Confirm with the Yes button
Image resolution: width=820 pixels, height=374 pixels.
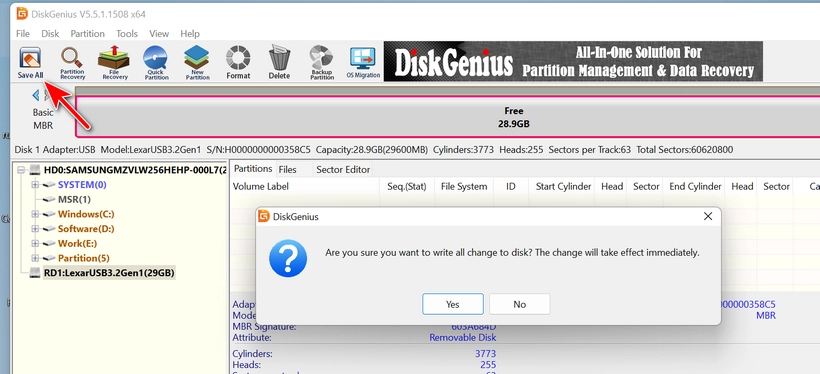(453, 304)
